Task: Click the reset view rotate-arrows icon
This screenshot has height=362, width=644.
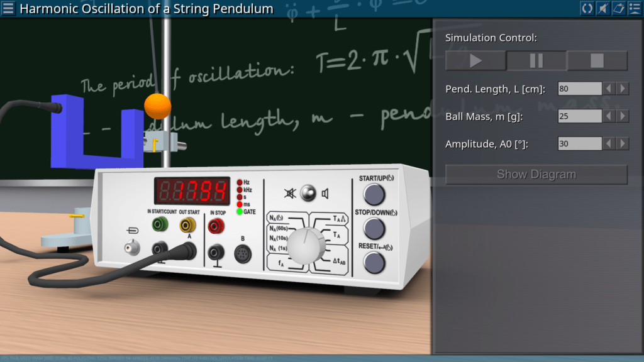Action: pos(587,8)
